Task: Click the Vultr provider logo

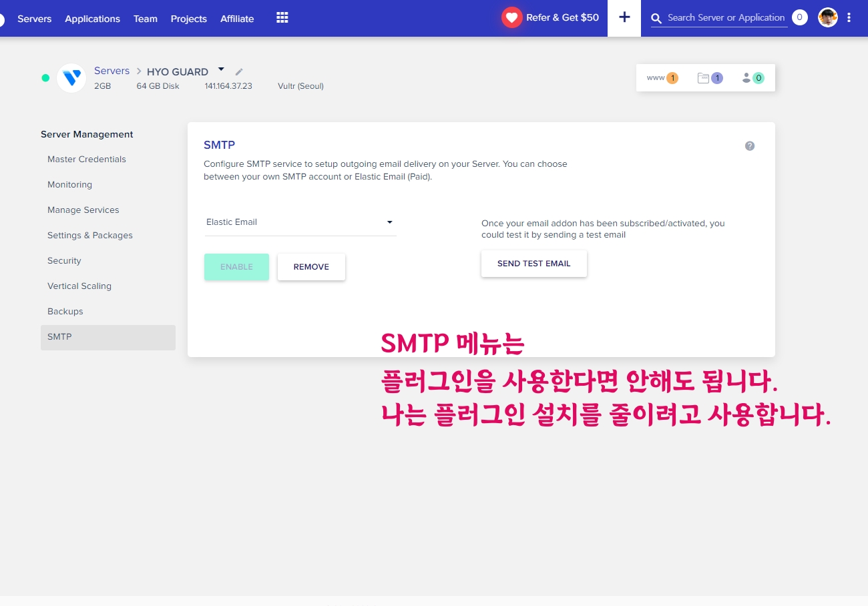Action: tap(71, 78)
